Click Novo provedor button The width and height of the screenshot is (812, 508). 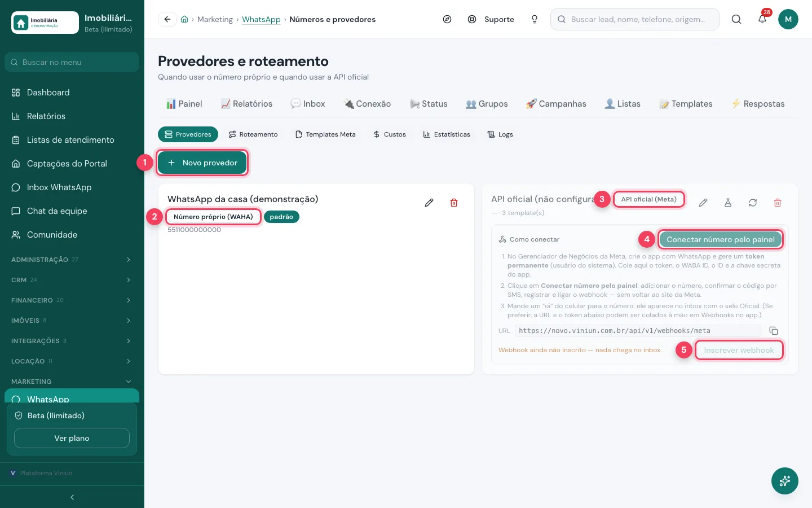(202, 163)
